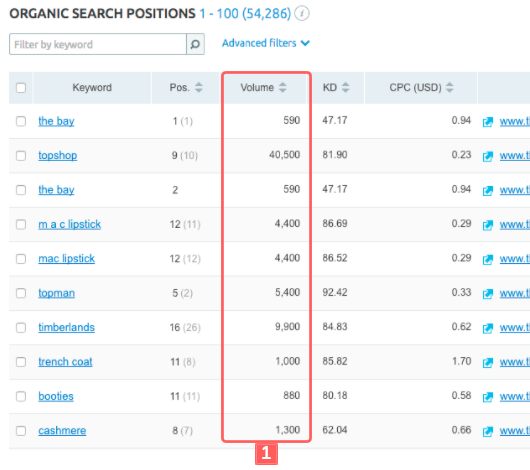
Task: Open the cashmere keyword link
Action: [x=62, y=430]
